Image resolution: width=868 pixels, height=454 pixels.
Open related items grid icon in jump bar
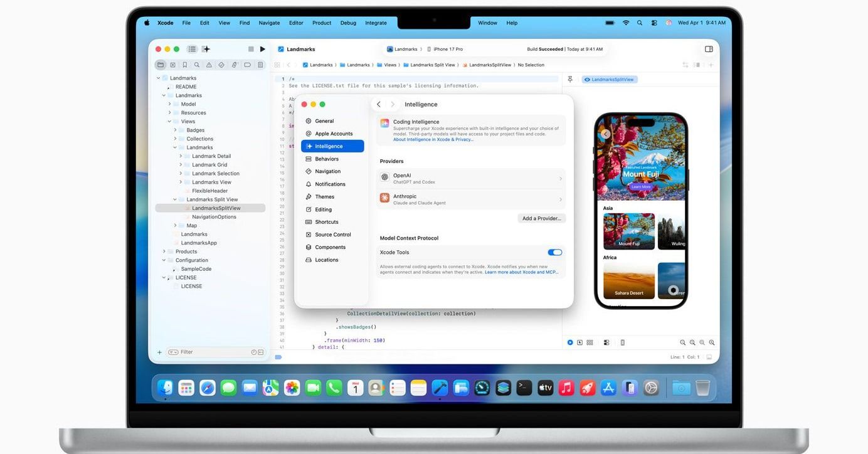pos(277,65)
